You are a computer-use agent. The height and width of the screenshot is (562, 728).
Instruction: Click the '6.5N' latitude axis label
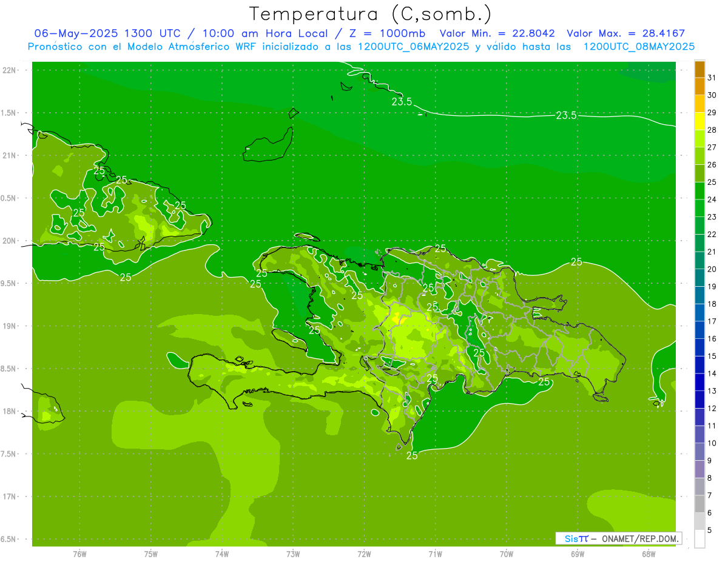tap(9, 539)
